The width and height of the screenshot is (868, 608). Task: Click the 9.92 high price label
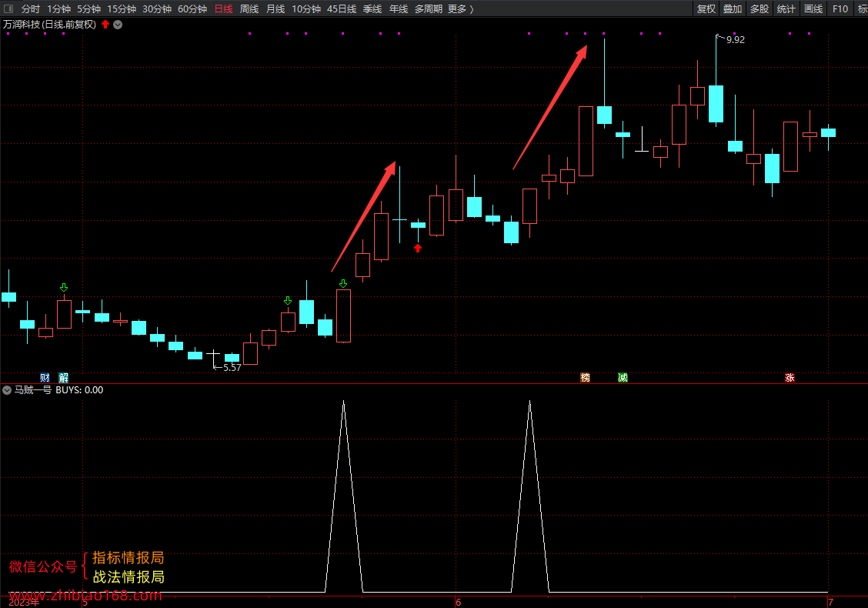tap(736, 40)
